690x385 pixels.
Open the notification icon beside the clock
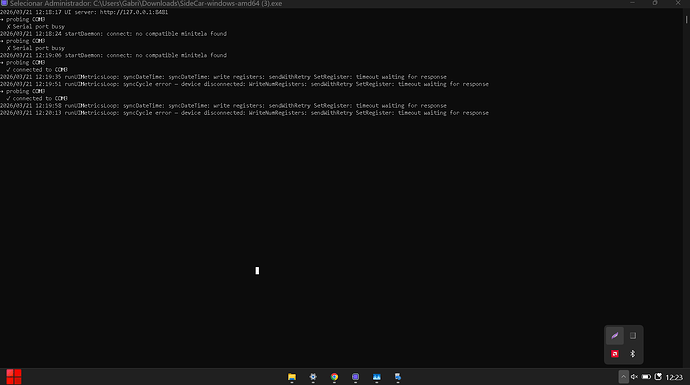(658, 377)
